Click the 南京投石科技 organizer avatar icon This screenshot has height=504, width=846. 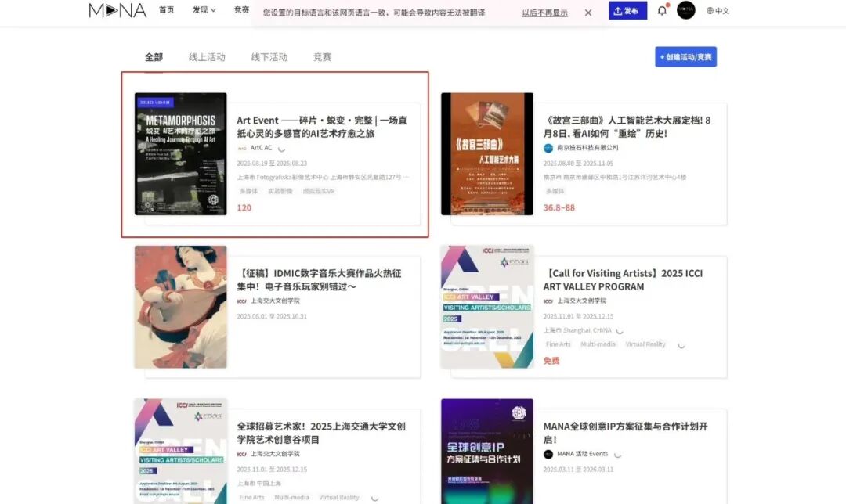click(548, 148)
